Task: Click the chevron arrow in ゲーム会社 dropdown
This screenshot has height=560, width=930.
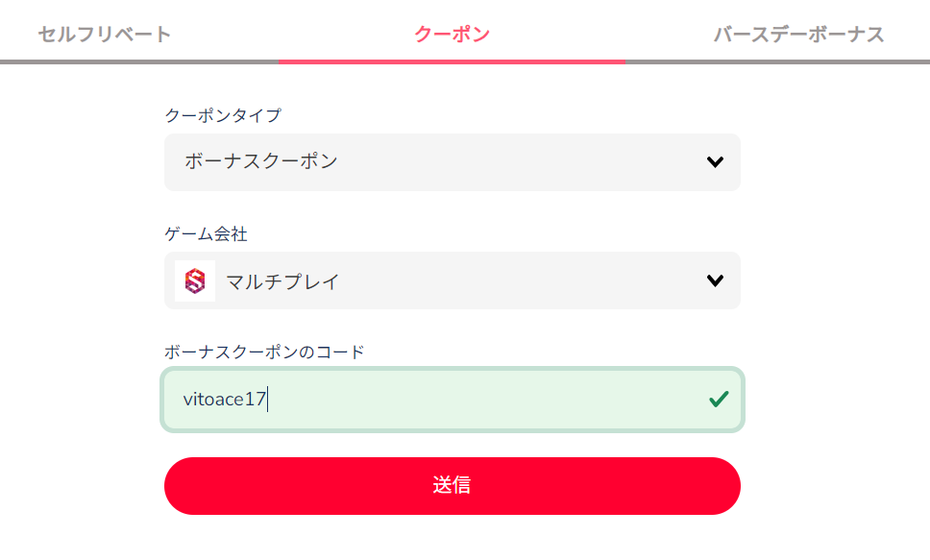Action: [x=715, y=280]
